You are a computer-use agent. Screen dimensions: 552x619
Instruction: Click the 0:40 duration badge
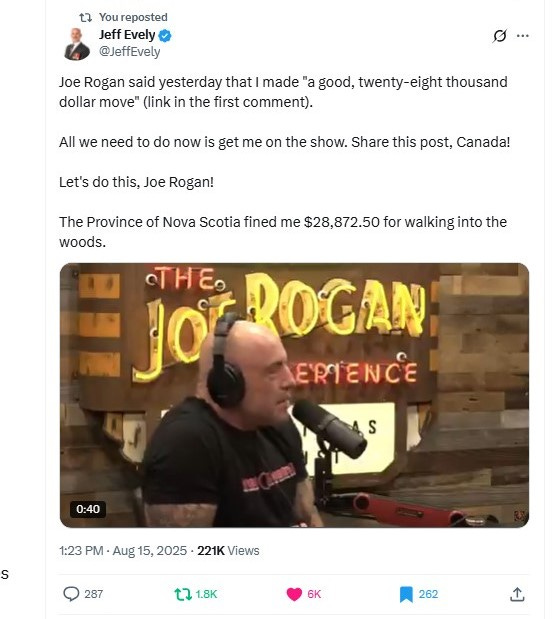pyautogui.click(x=88, y=509)
